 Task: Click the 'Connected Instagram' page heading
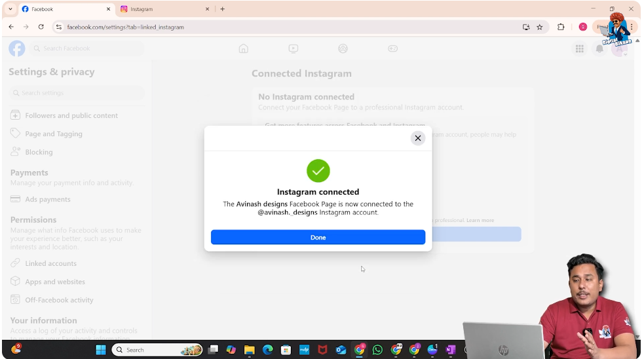pyautogui.click(x=301, y=73)
